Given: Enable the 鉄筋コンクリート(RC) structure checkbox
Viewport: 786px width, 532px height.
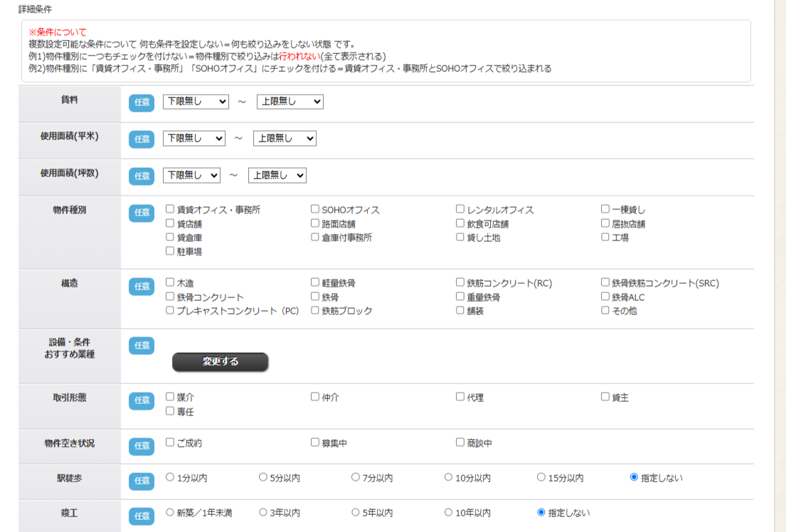Looking at the screenshot, I should (x=460, y=282).
